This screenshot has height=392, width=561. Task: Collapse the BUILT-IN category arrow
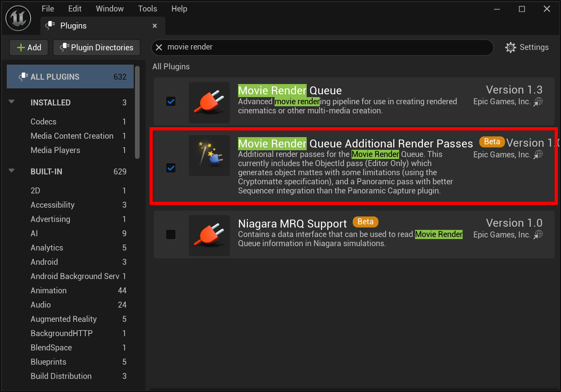tap(12, 171)
